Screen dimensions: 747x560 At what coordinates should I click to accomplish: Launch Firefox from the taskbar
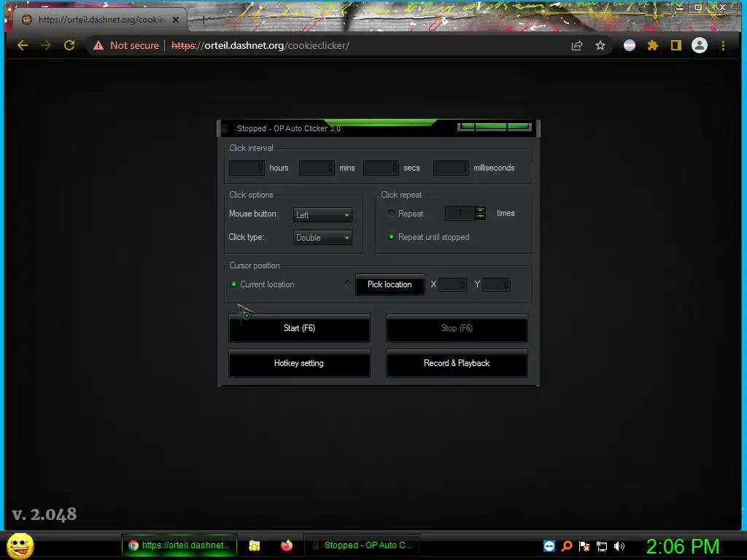pyautogui.click(x=286, y=545)
